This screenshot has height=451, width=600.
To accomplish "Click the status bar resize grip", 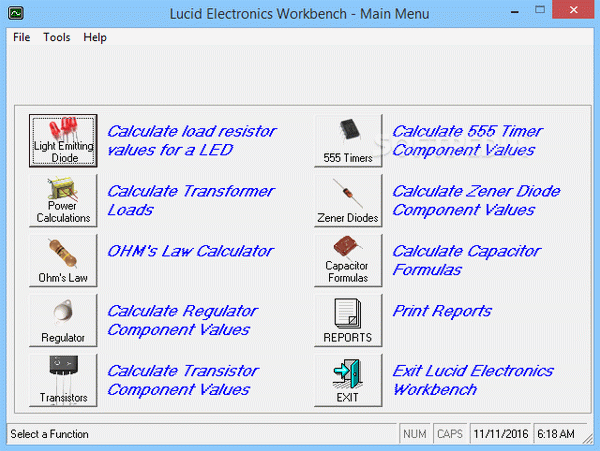I will pyautogui.click(x=588, y=438).
